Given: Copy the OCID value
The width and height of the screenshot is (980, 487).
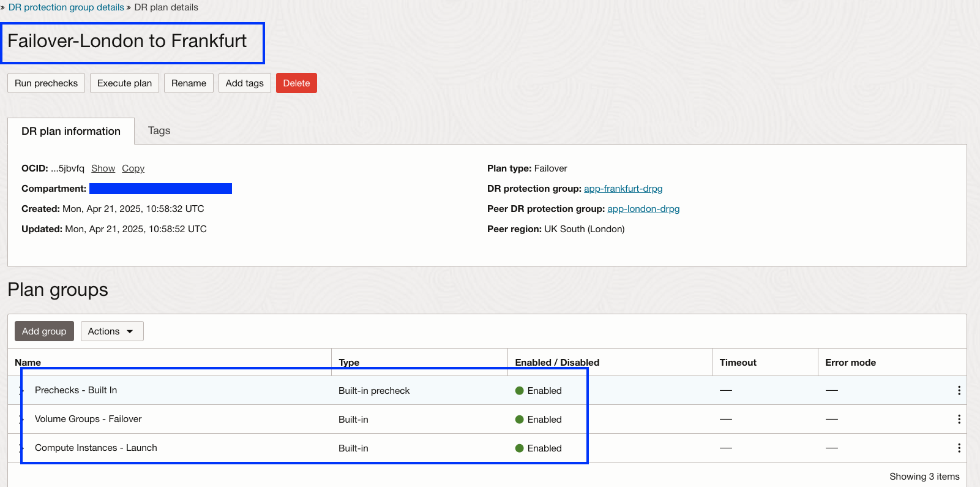Looking at the screenshot, I should pos(133,168).
